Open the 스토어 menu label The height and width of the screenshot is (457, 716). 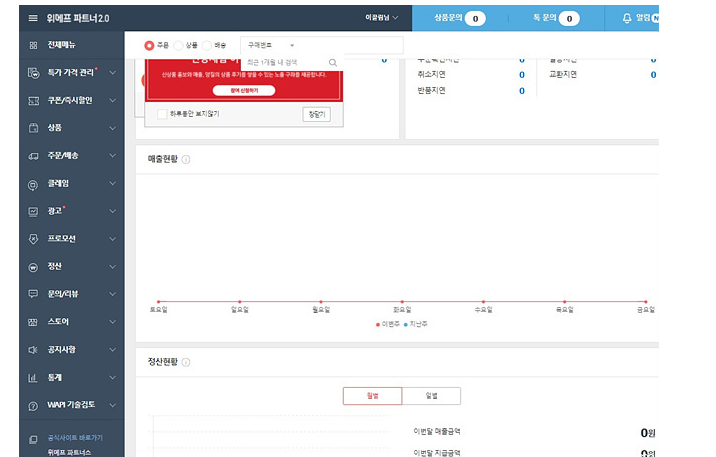(x=58, y=322)
